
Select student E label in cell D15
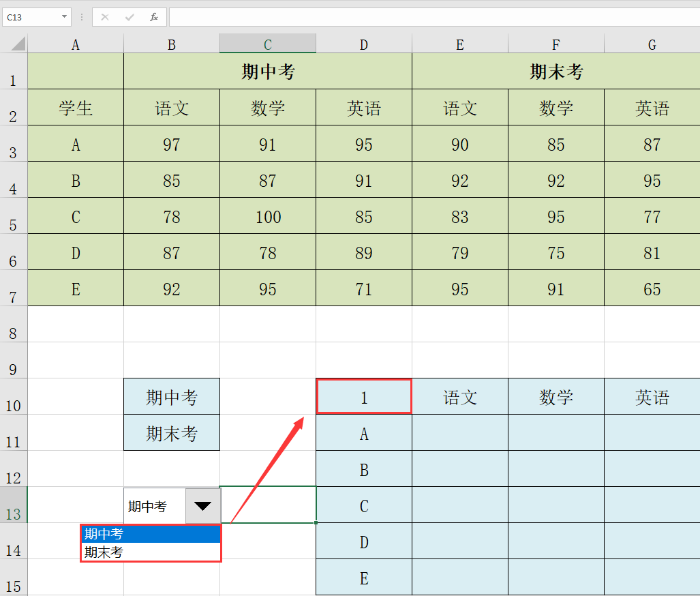coord(364,578)
